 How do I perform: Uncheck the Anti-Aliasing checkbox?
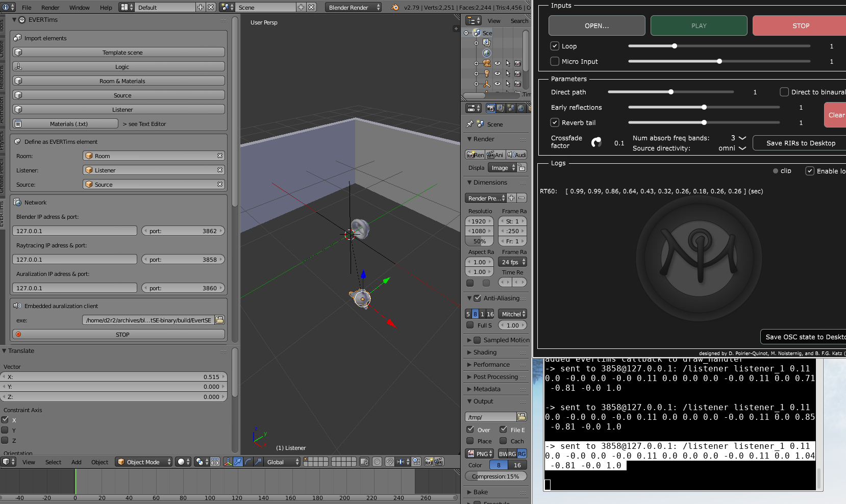(477, 298)
